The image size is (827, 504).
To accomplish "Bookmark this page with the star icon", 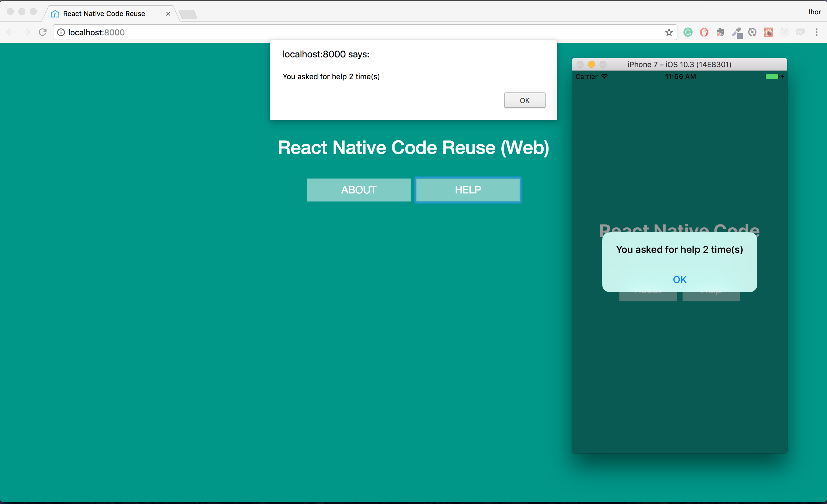I will [x=668, y=32].
